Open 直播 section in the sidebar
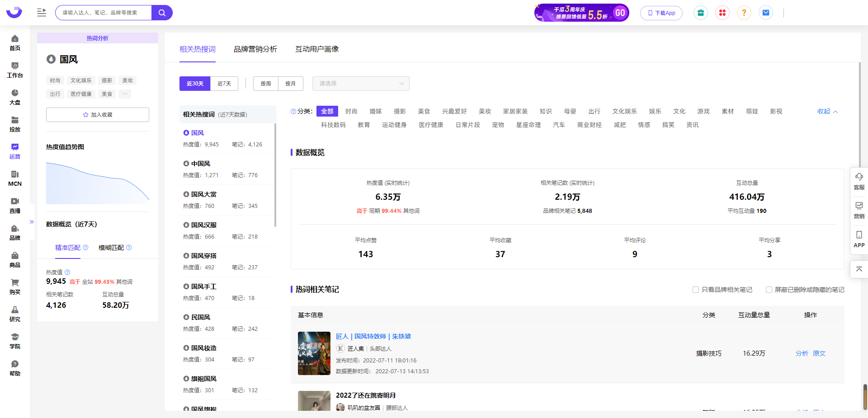 pyautogui.click(x=15, y=205)
